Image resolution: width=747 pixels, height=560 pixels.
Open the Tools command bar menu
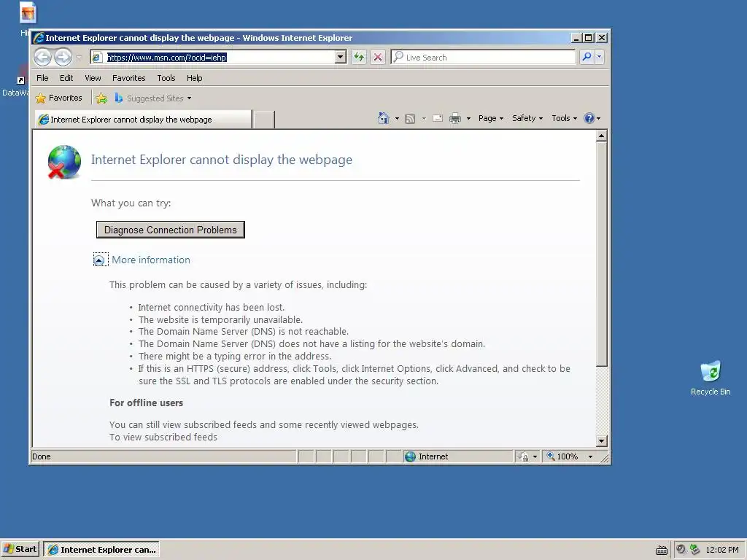tap(565, 118)
